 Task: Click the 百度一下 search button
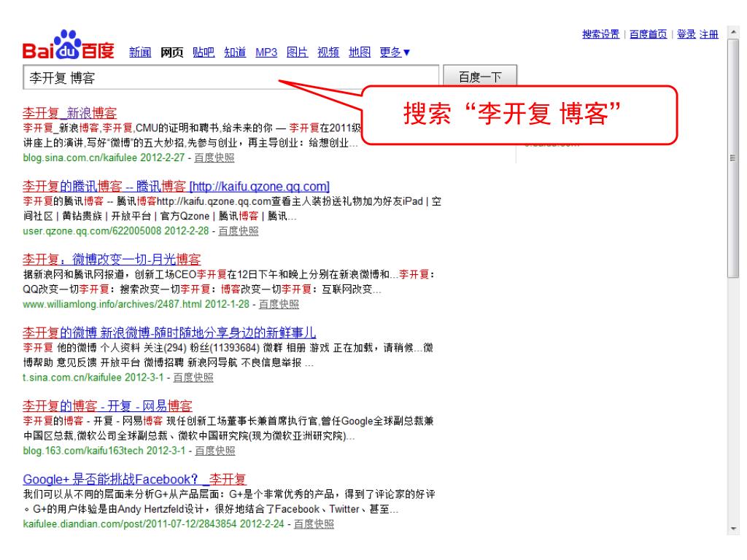pyautogui.click(x=480, y=77)
